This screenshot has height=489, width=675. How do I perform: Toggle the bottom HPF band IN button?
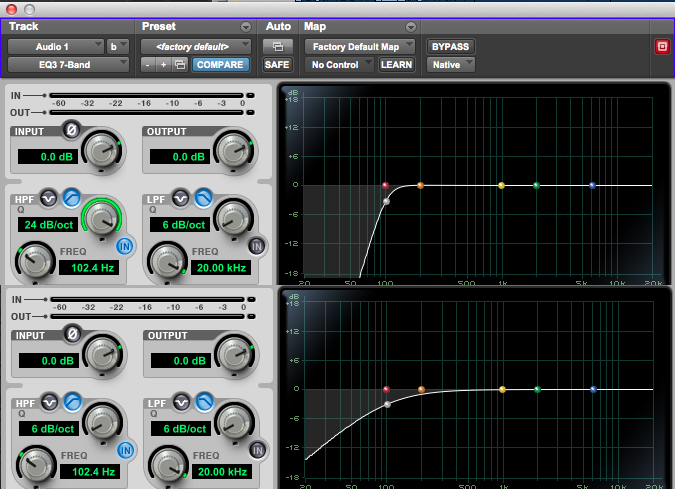[125, 449]
